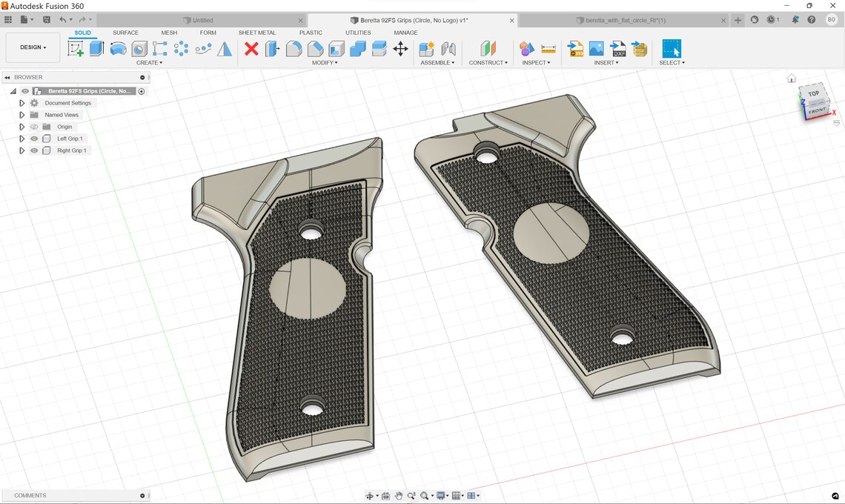Click the Insert DXF icon

[617, 47]
